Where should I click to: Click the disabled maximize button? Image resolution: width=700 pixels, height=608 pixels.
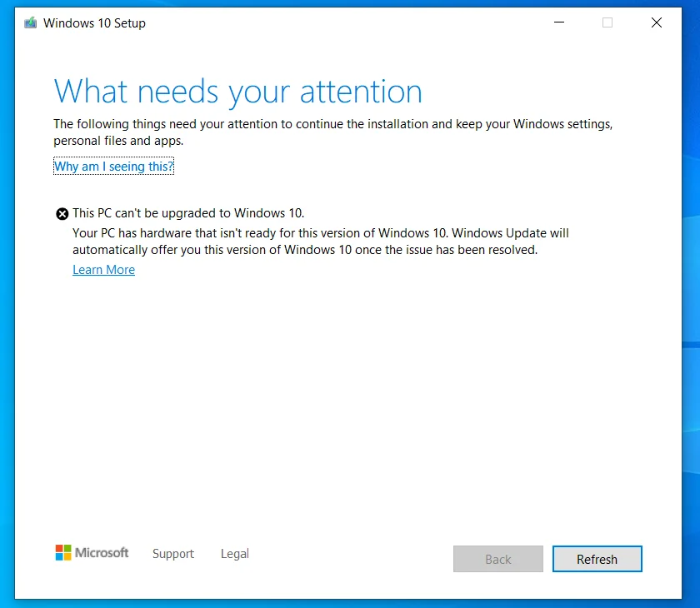(607, 22)
